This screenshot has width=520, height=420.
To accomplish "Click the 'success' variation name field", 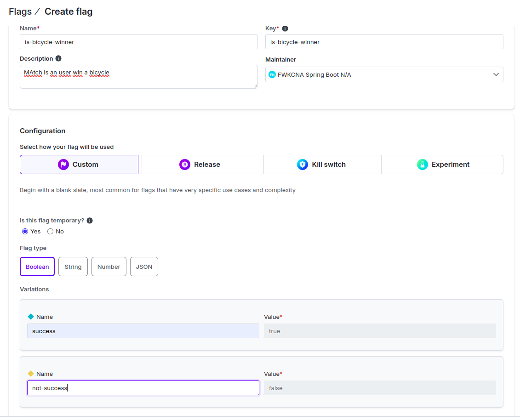I will [143, 331].
